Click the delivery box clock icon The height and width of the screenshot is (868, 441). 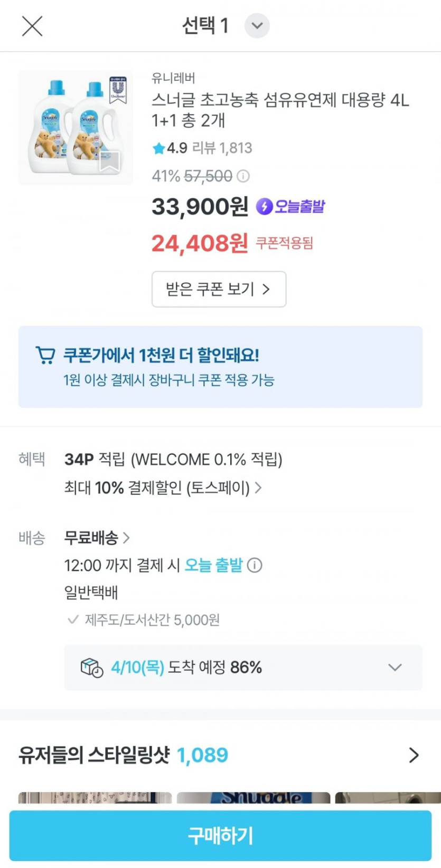(x=91, y=667)
